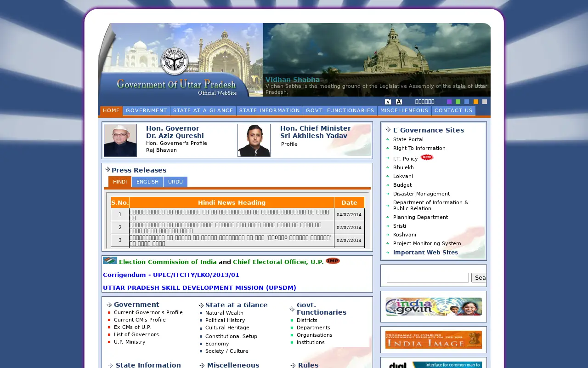Open the Right To Information link
The image size is (588, 368).
419,148
